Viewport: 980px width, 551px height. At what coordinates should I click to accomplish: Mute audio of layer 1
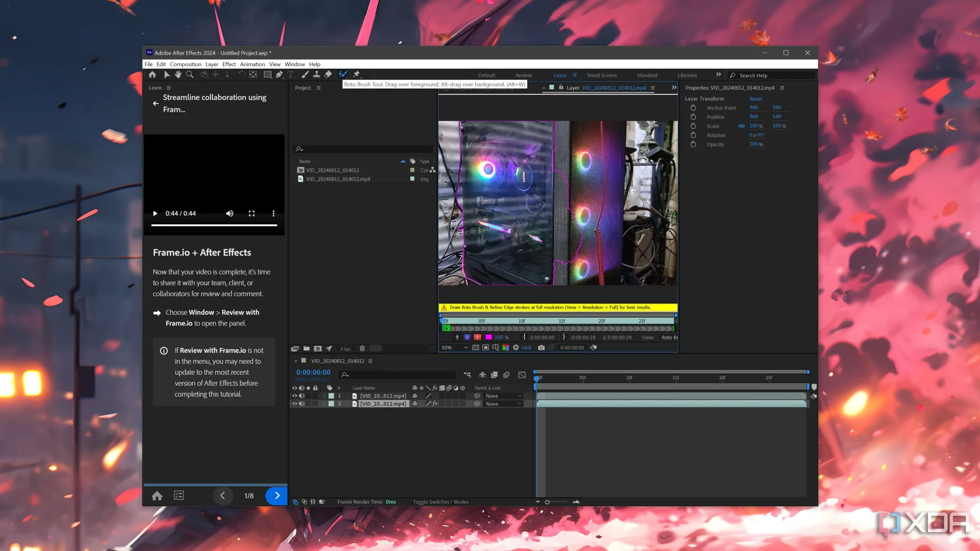click(302, 396)
